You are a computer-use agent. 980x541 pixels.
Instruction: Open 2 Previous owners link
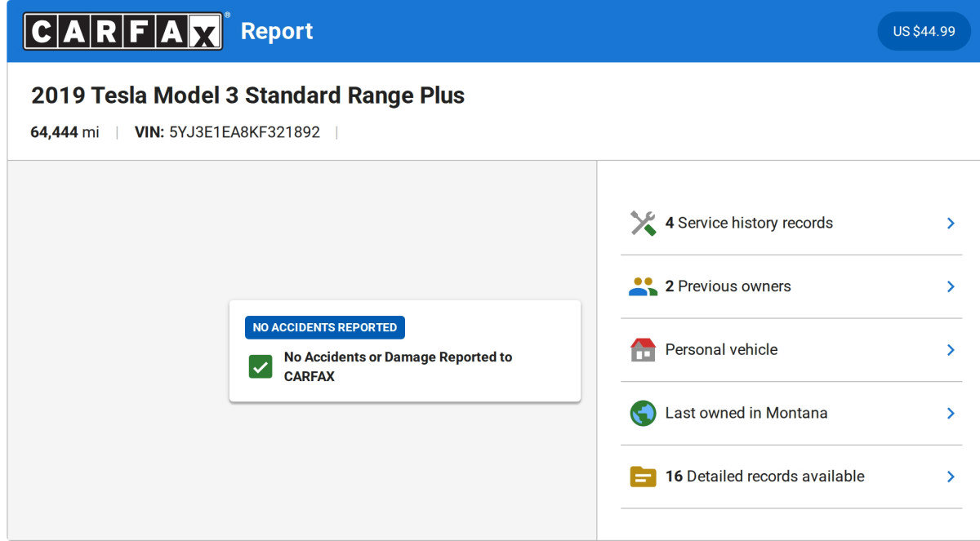click(x=728, y=286)
